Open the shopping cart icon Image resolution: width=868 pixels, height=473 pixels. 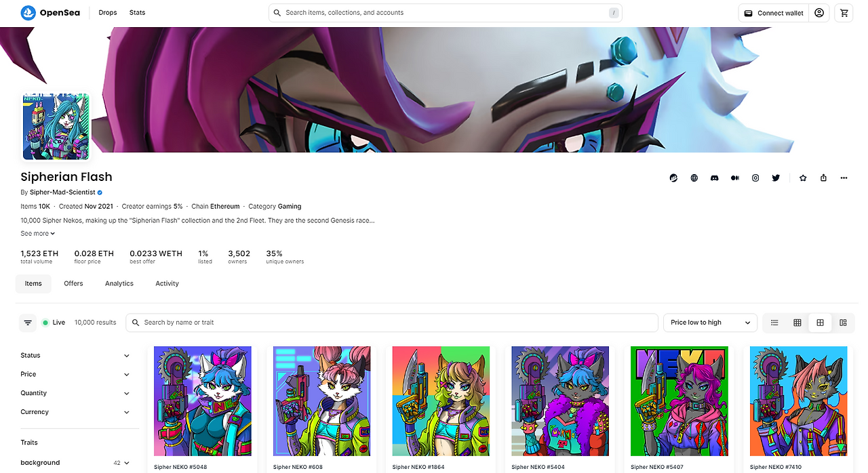point(844,13)
